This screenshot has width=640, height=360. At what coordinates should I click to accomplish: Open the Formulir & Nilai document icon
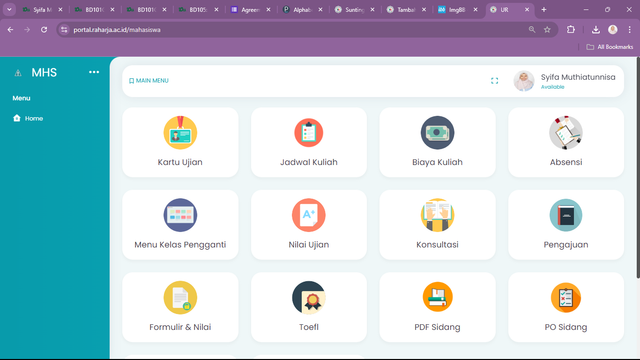[180, 298]
